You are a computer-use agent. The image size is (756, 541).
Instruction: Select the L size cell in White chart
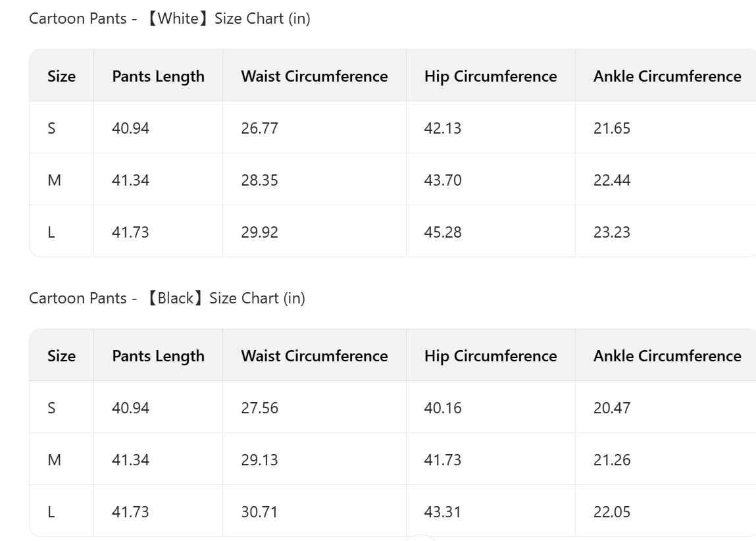[x=51, y=232]
